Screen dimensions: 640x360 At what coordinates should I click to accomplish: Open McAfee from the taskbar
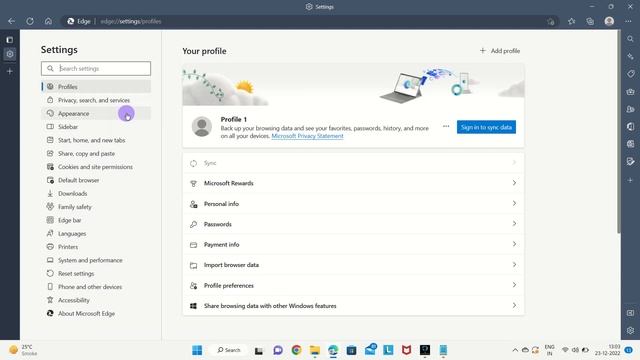[x=407, y=350]
